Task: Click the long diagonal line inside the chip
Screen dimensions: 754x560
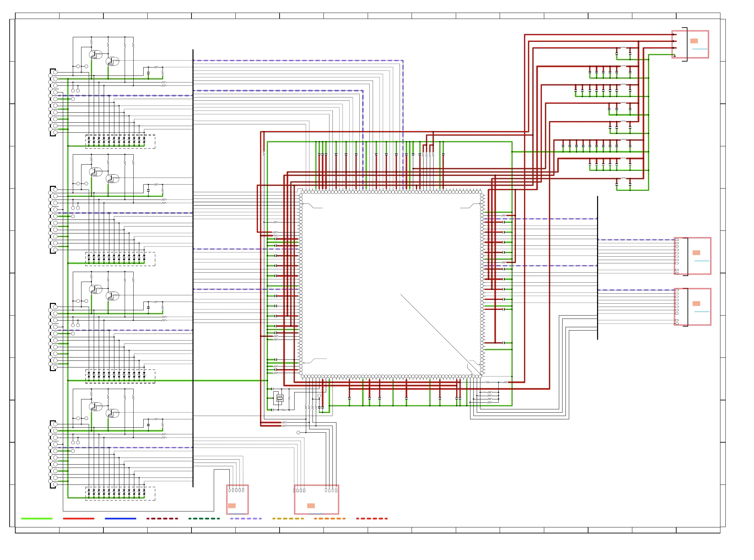Action: tap(440, 335)
